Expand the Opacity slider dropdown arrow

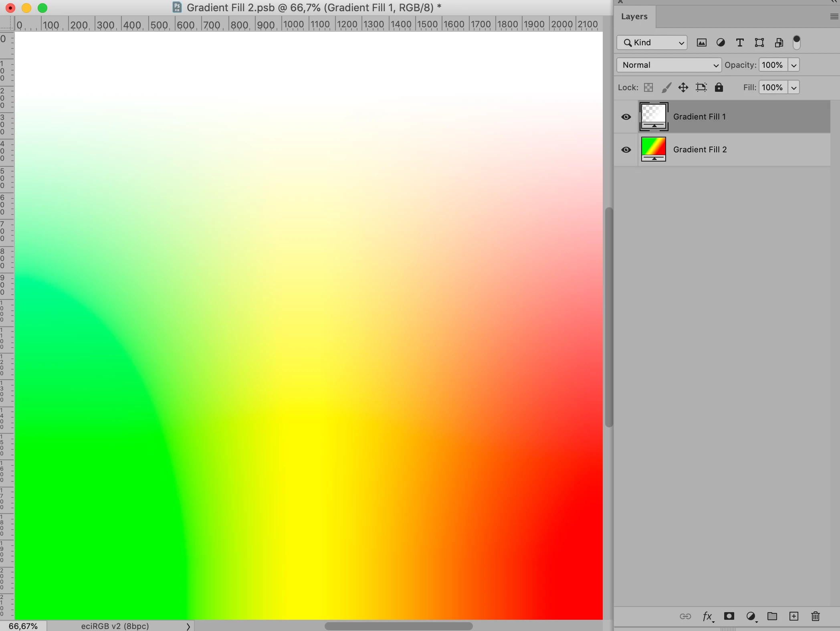coord(794,65)
